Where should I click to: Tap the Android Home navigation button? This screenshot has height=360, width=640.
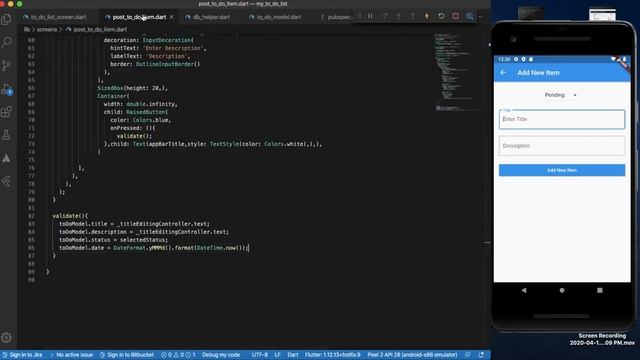(x=562, y=290)
